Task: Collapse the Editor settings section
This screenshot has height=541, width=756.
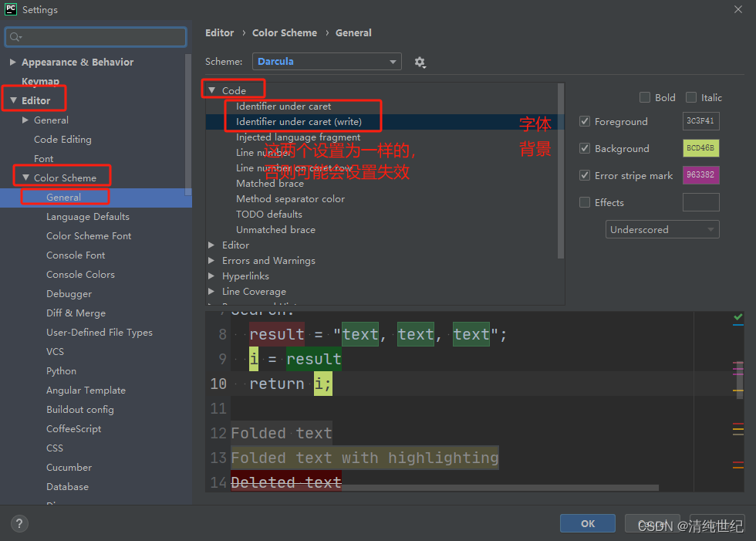Action: (13, 100)
